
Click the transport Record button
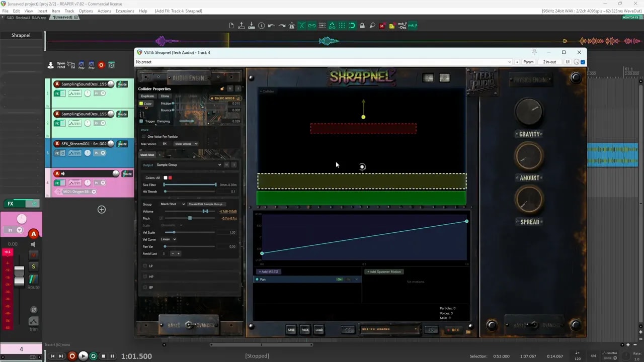(72, 356)
